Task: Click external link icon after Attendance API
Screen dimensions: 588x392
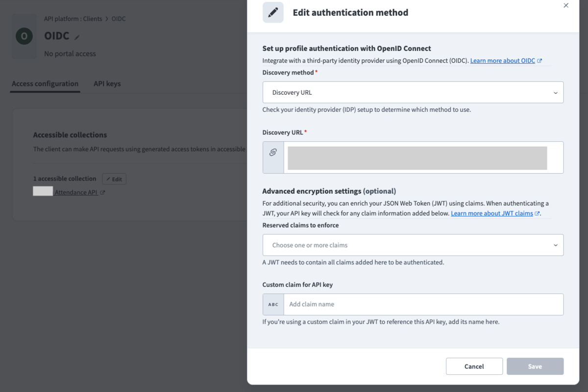Action: tap(102, 193)
